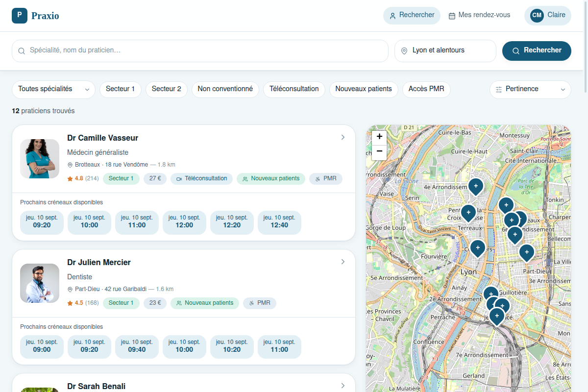The height and width of the screenshot is (392, 588).
Task: Zoom out on the map
Action: (x=379, y=152)
